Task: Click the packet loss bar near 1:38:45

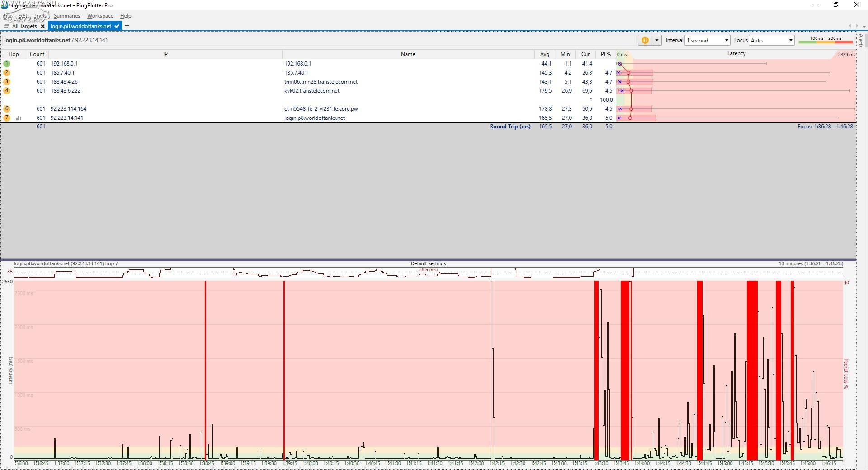Action: 205,370
